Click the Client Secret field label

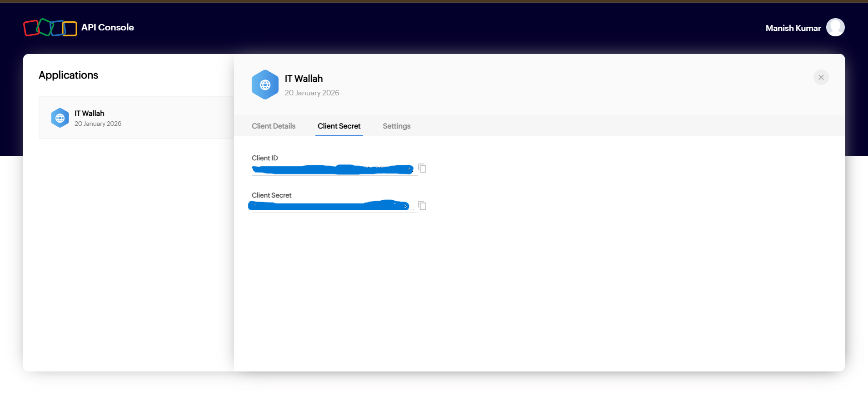point(271,195)
